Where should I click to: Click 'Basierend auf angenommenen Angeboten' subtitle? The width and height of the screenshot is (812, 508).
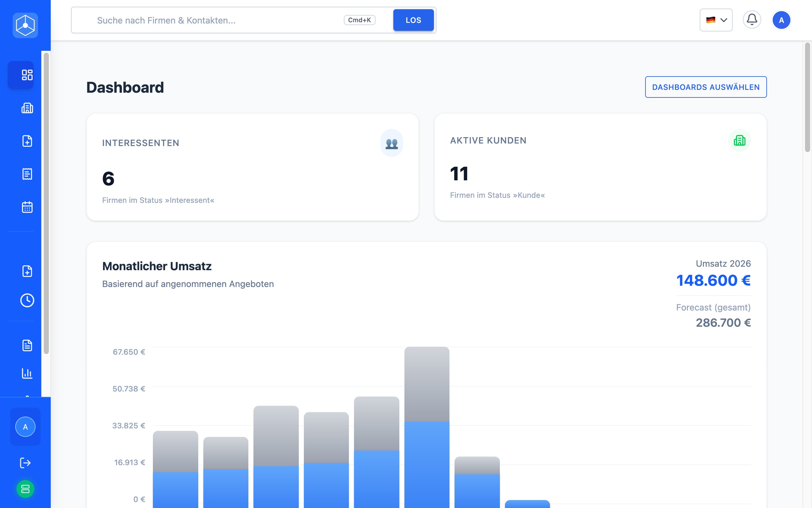click(x=188, y=284)
